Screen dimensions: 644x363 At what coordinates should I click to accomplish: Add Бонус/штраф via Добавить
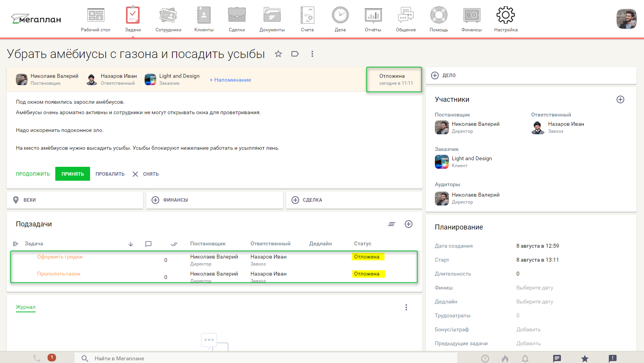click(528, 329)
